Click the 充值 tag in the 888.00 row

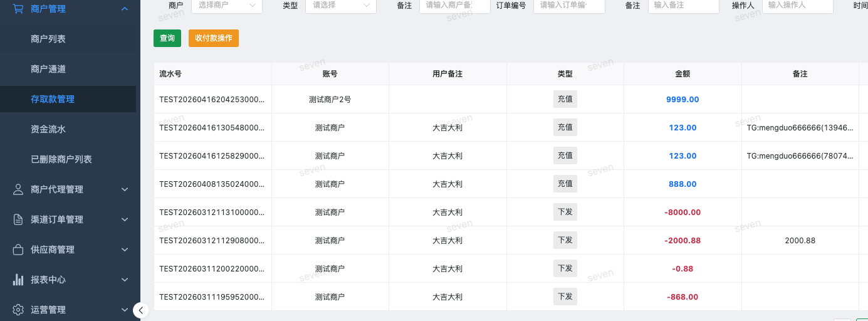click(x=565, y=184)
